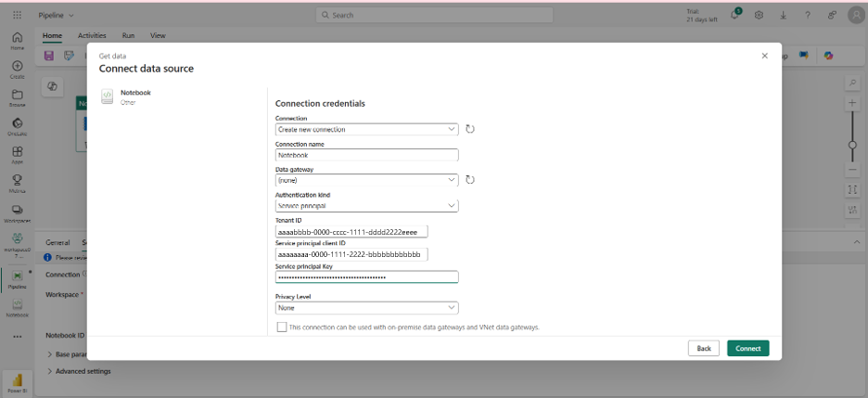Open the app launcher grid icon
The height and width of the screenshot is (398, 868).
(18, 15)
